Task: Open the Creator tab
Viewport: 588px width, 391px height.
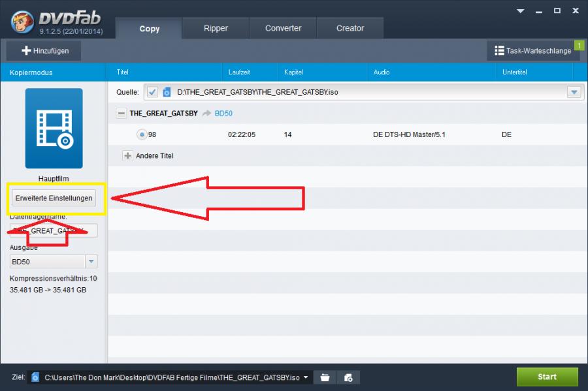Action: (350, 28)
